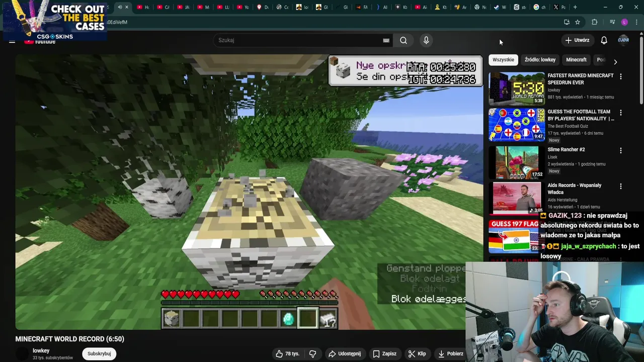Image resolution: width=644 pixels, height=362 pixels.
Task: Open the Chrome extensions puzzle icon
Action: (x=595, y=22)
